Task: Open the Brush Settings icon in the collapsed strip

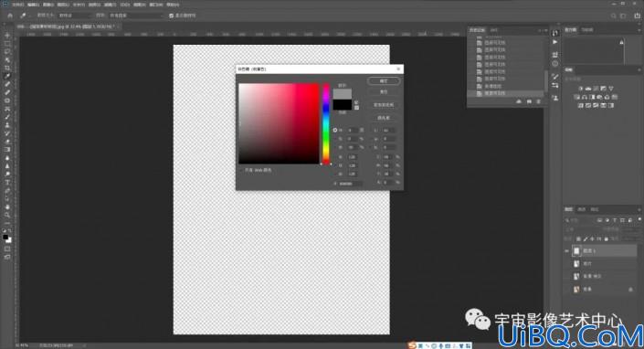Action: (x=554, y=77)
